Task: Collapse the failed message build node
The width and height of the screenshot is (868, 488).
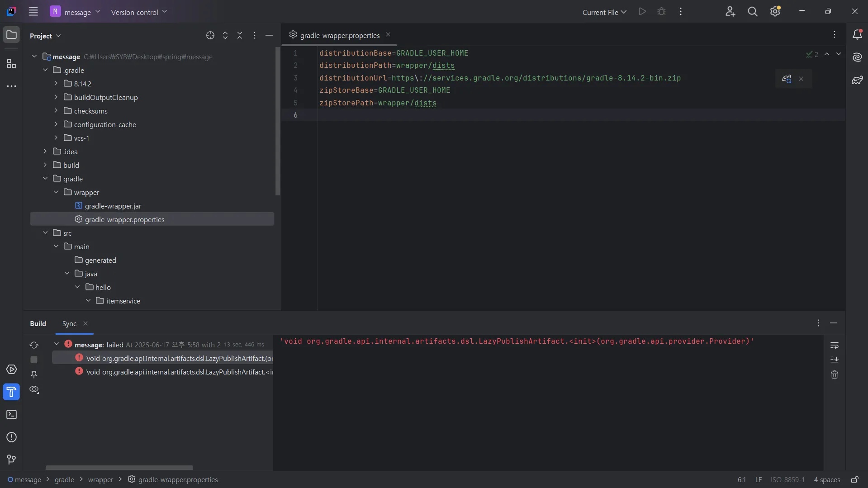Action: tap(57, 344)
